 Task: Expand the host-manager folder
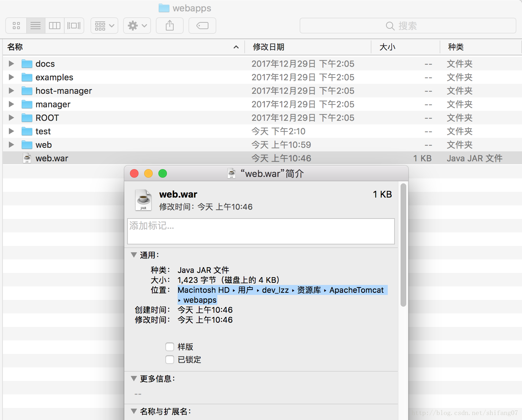pos(11,91)
